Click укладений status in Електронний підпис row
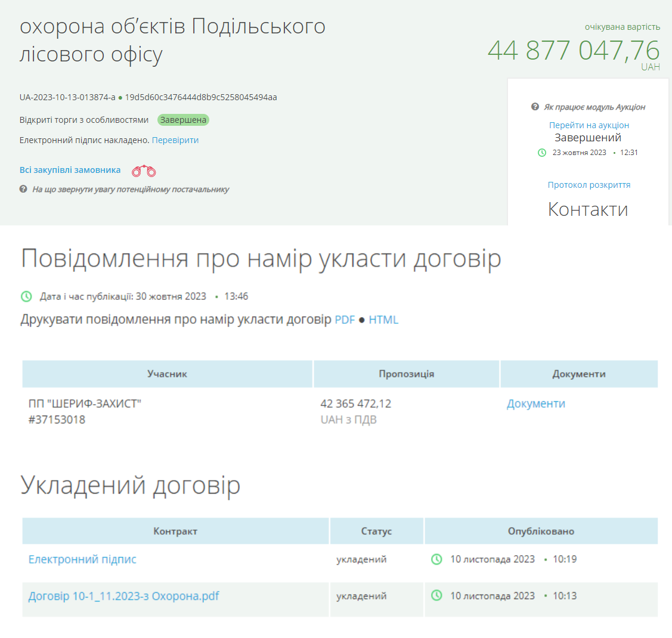Image resolution: width=672 pixels, height=638 pixels. (x=361, y=559)
